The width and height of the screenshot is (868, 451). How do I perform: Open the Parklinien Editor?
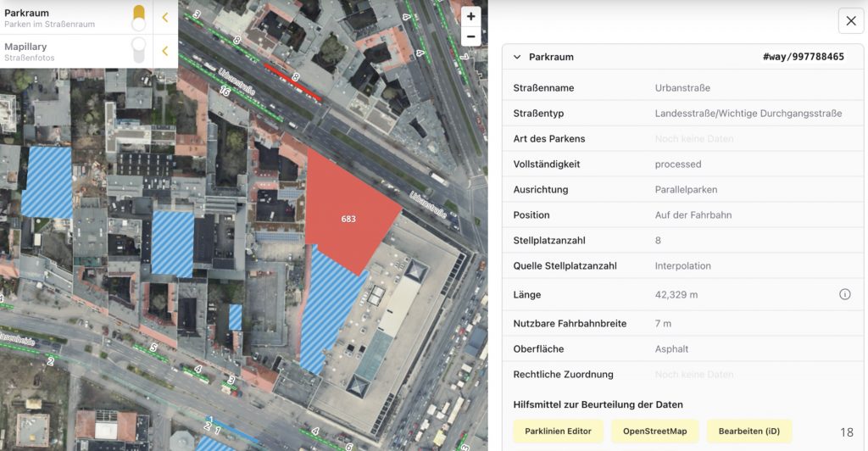point(558,432)
